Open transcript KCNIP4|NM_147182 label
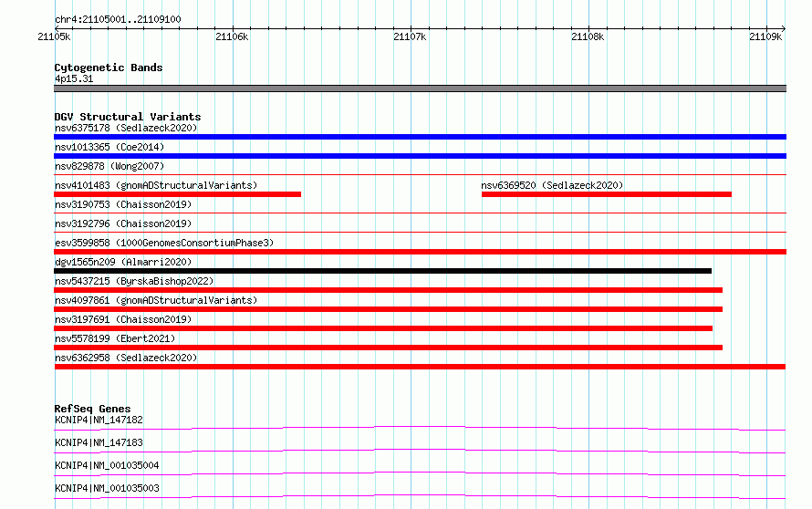 [x=99, y=420]
